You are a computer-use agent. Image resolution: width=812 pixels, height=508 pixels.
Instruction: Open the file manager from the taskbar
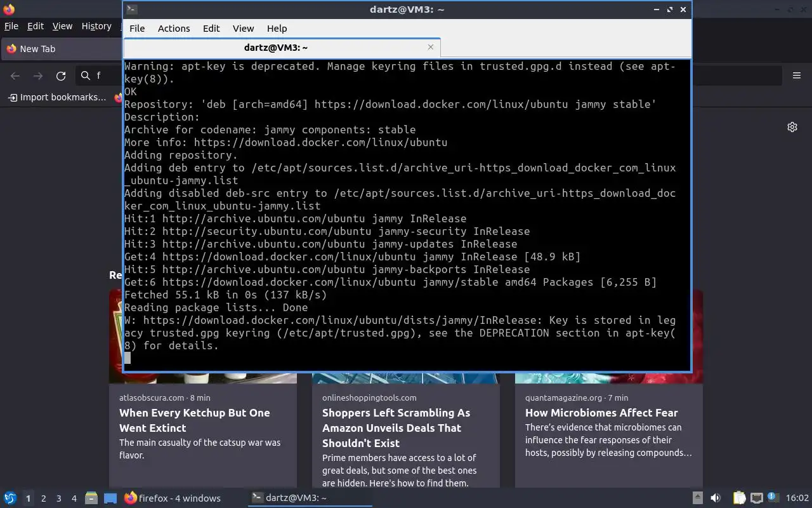91,498
